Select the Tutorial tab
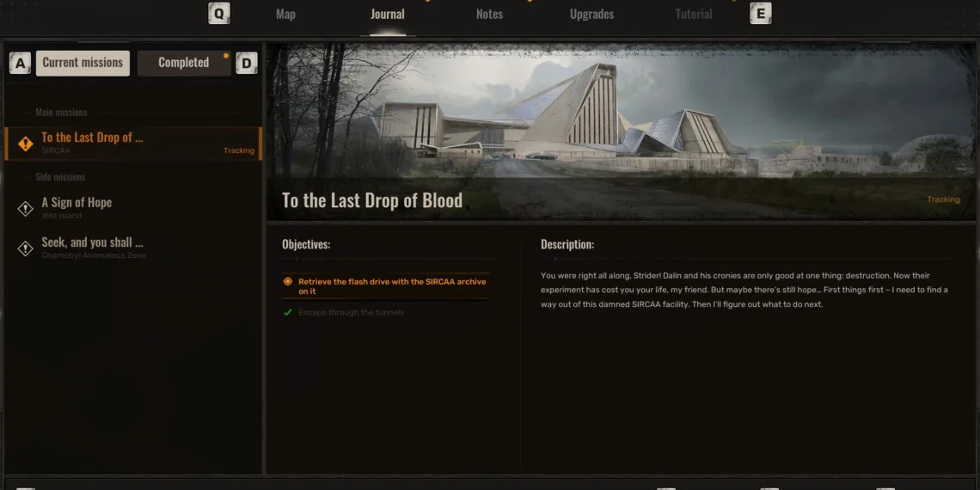The height and width of the screenshot is (490, 980). pos(694,15)
